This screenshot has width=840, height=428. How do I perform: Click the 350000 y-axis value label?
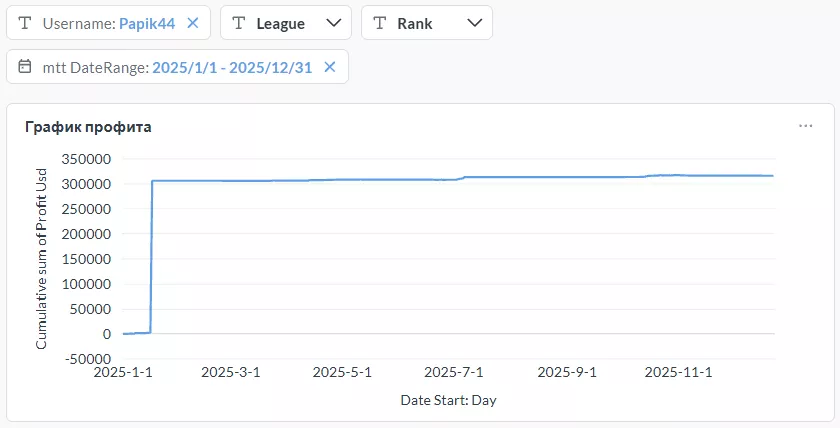pos(89,159)
